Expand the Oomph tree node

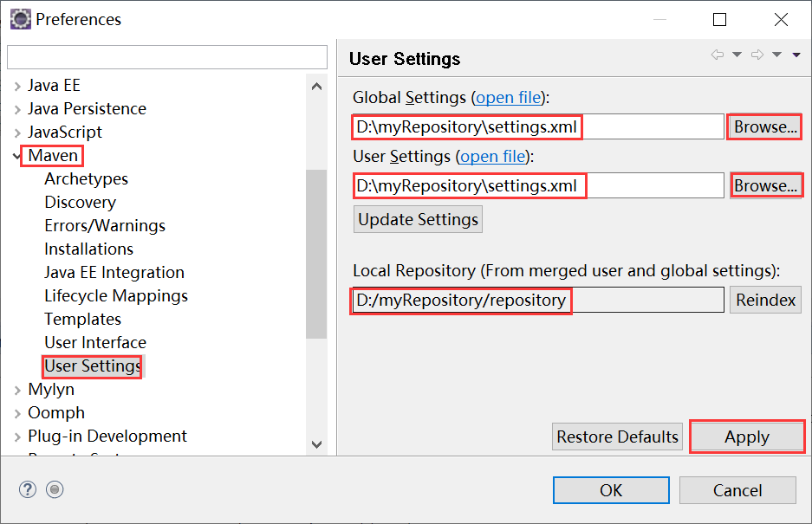pyautogui.click(x=17, y=413)
